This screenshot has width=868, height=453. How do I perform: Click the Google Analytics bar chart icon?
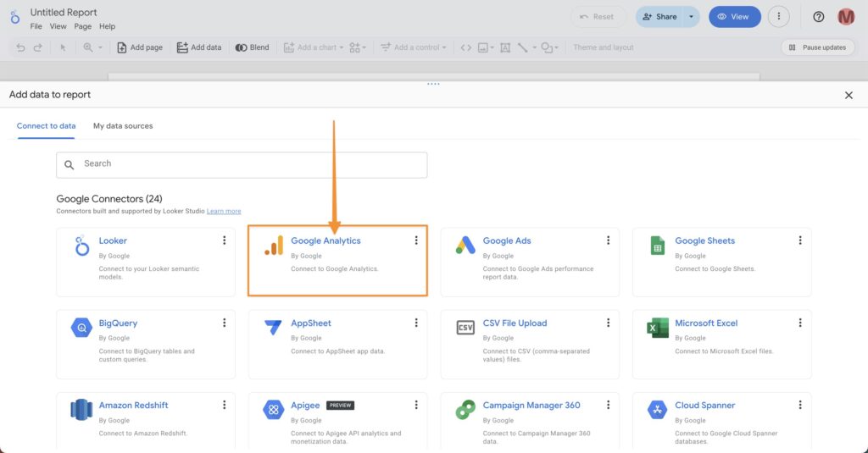(x=274, y=245)
